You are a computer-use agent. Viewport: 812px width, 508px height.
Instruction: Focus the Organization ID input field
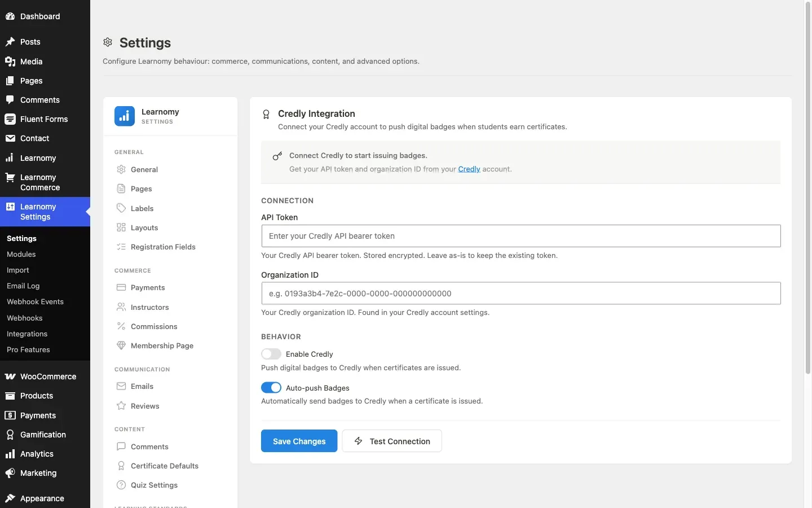click(x=521, y=294)
